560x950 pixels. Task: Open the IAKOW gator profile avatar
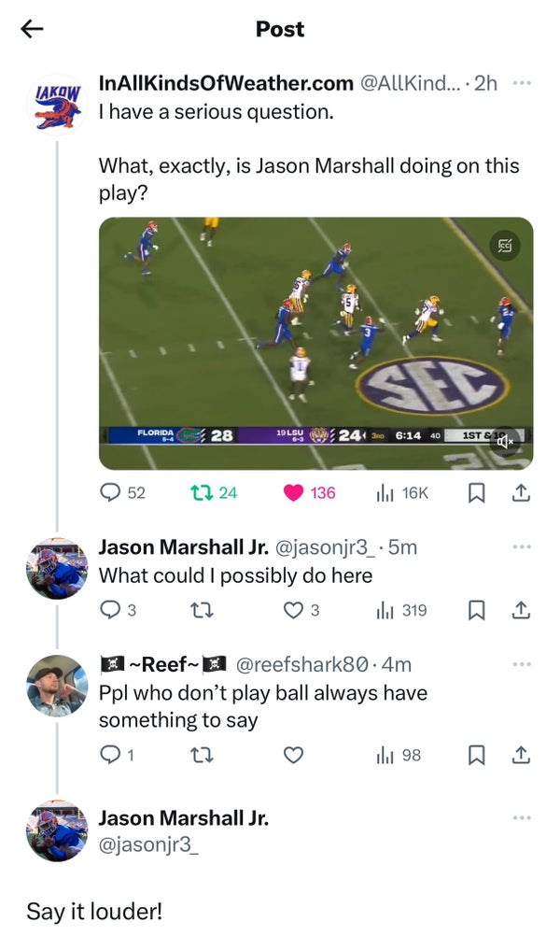click(x=58, y=104)
